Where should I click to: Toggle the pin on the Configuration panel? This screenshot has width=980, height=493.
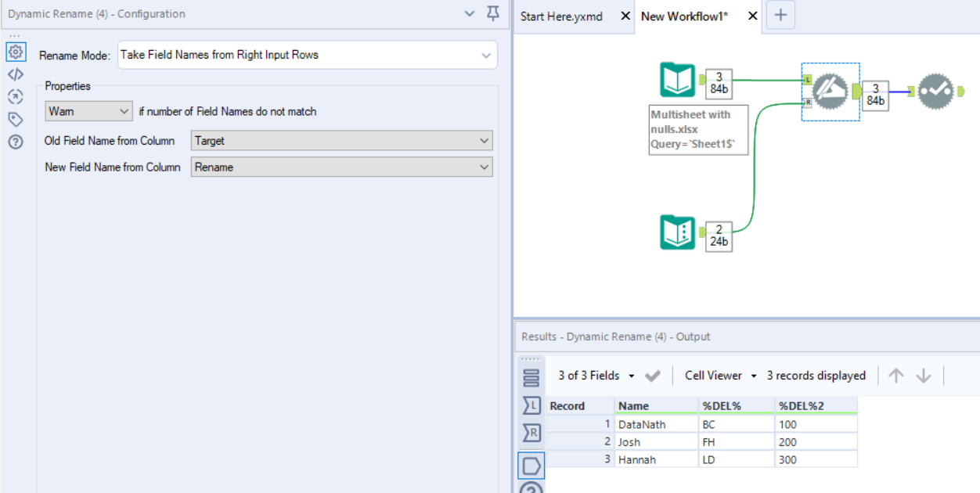point(492,13)
